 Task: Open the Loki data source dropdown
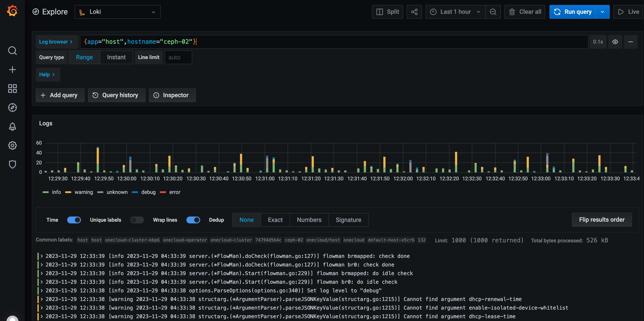pos(118,12)
